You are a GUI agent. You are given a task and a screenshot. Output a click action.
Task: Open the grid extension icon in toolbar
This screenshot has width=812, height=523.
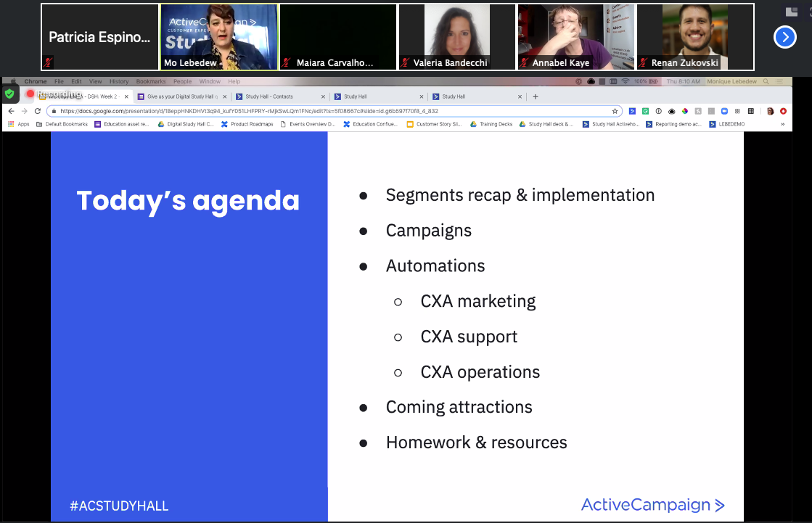click(751, 111)
